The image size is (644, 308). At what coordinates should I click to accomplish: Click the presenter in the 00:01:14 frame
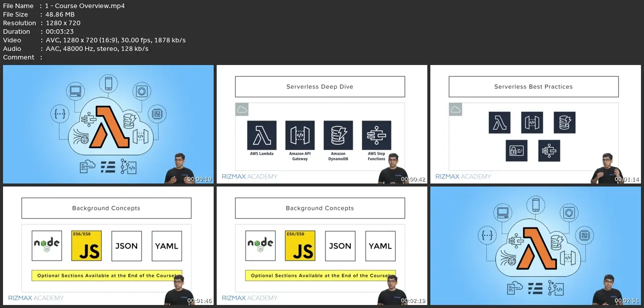[607, 168]
